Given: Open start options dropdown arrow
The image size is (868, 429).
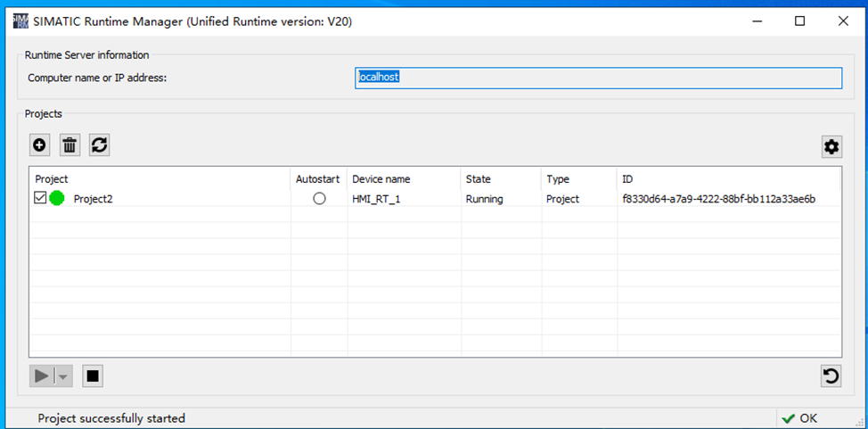Looking at the screenshot, I should [63, 376].
